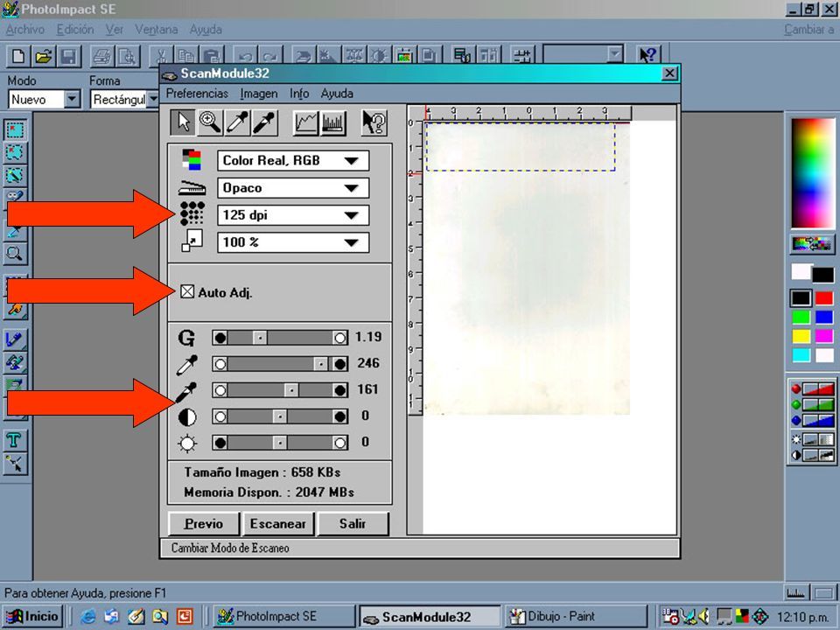Image resolution: width=840 pixels, height=630 pixels.
Task: Open the Color Real, RGB scan mode dropdown
Action: [x=293, y=161]
